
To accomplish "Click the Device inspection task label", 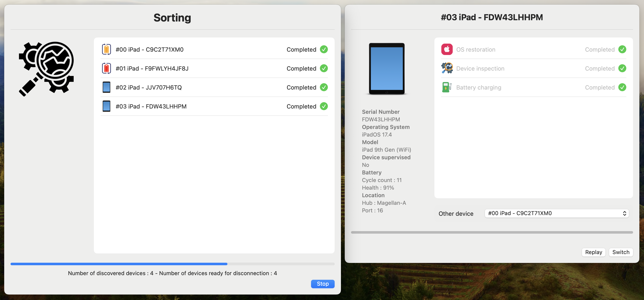I will (480, 68).
